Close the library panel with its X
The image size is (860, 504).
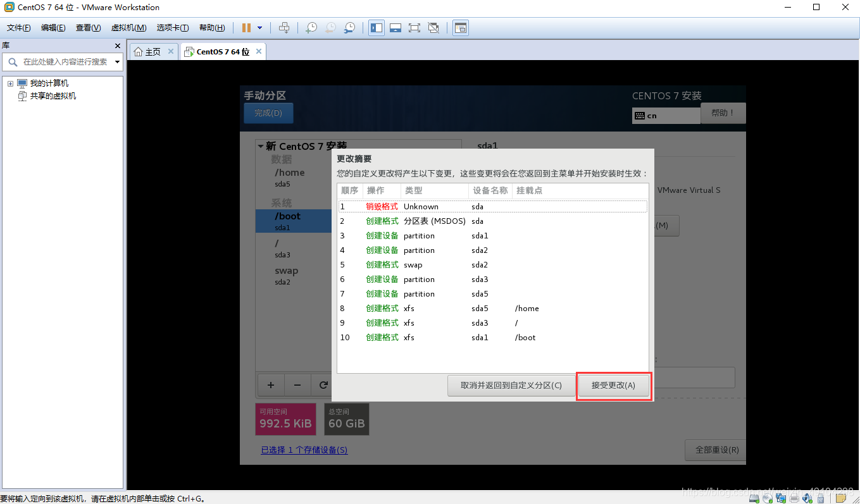[117, 46]
